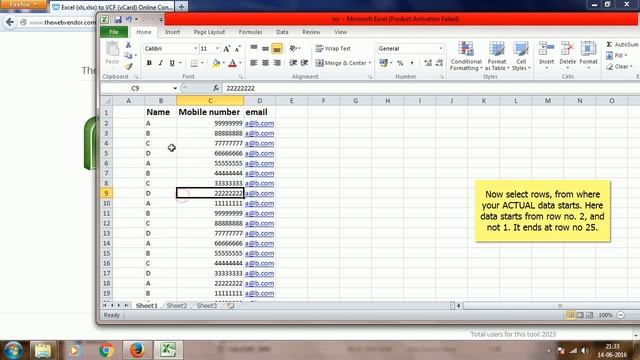Open the General number format dropdown

point(440,49)
